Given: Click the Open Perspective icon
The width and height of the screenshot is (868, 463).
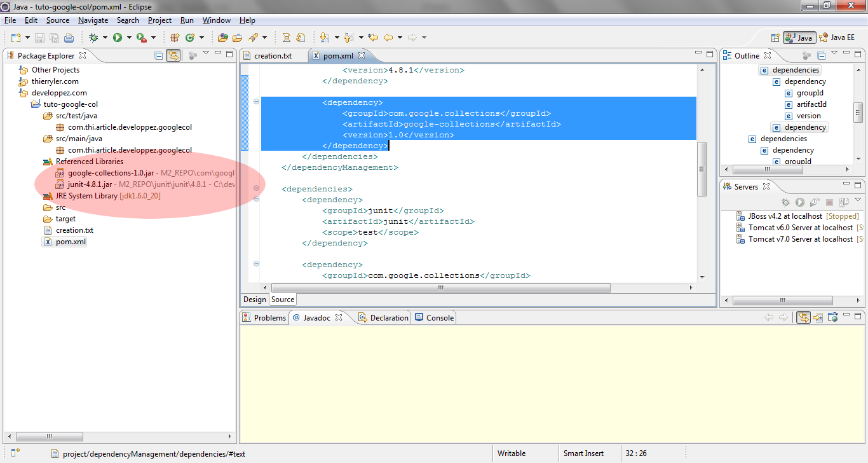Looking at the screenshot, I should [x=775, y=38].
